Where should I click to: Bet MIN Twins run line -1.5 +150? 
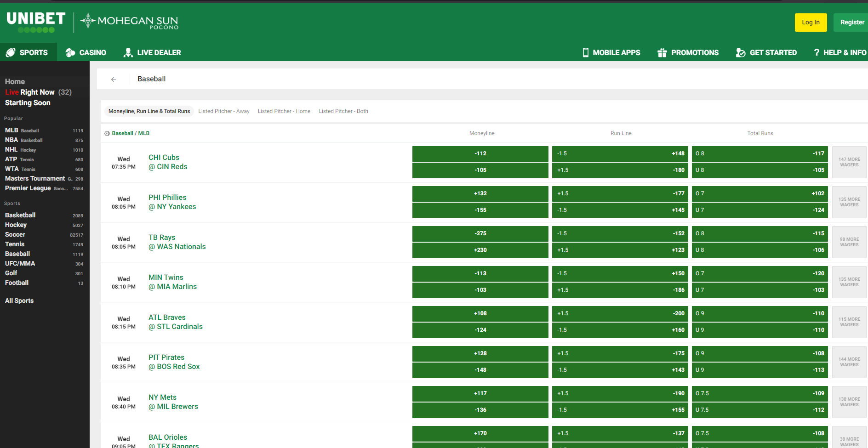[620, 273]
